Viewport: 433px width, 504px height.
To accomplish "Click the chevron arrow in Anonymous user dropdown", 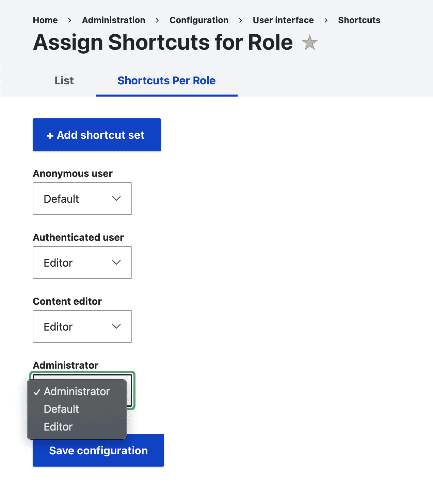I will (116, 199).
